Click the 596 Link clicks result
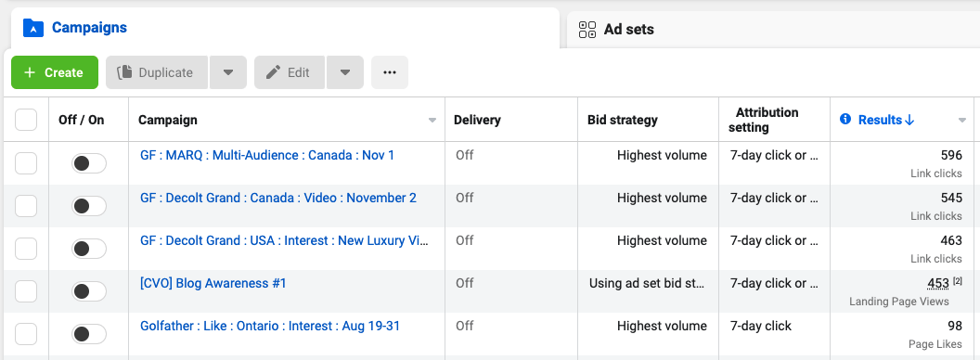The image size is (980, 360). tap(951, 156)
